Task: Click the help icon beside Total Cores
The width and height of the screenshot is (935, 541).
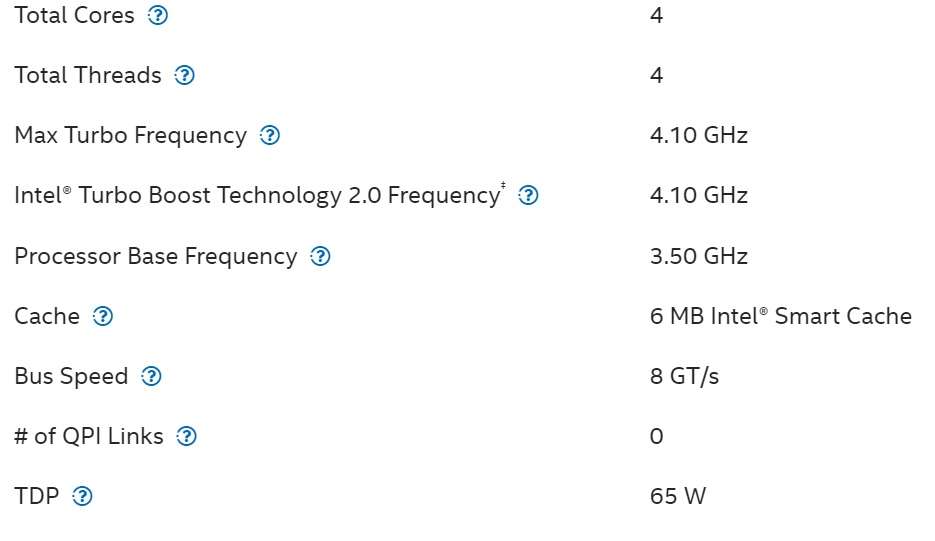Action: [x=157, y=16]
